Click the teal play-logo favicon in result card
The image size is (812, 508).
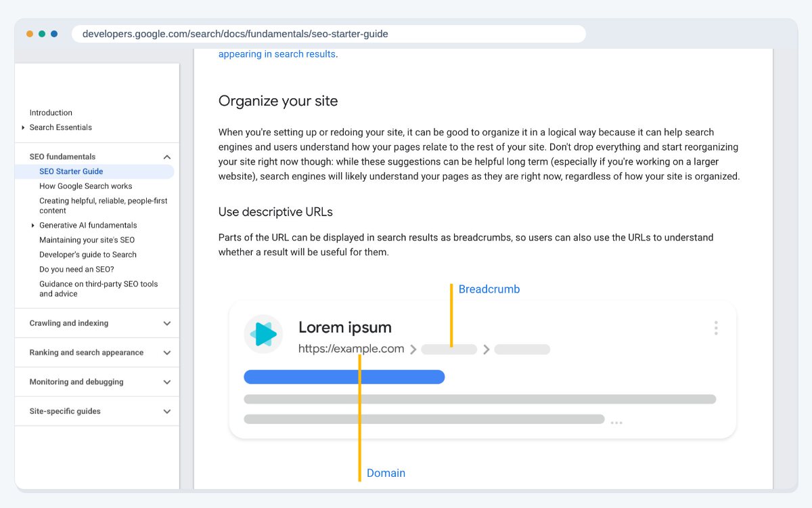[263, 334]
